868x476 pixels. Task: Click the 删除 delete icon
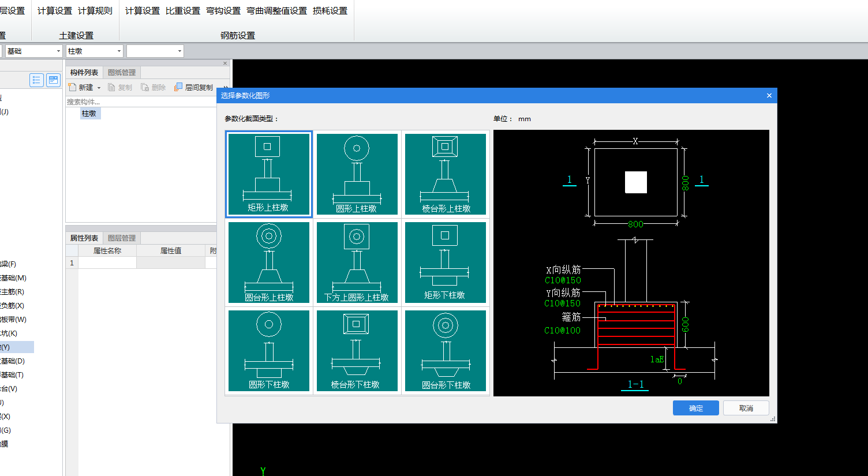pos(145,87)
